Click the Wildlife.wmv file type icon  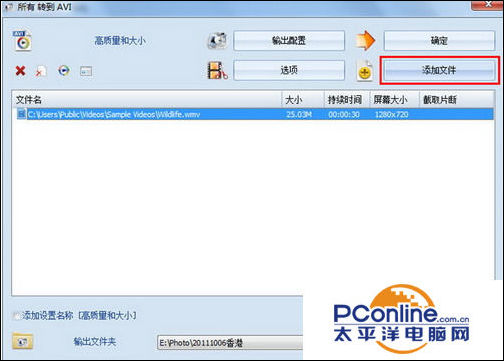point(21,114)
